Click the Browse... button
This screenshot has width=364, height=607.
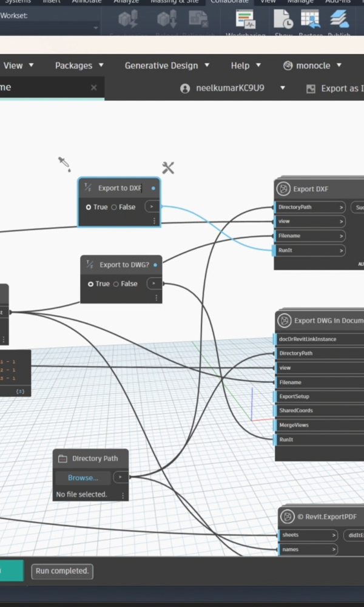[83, 478]
